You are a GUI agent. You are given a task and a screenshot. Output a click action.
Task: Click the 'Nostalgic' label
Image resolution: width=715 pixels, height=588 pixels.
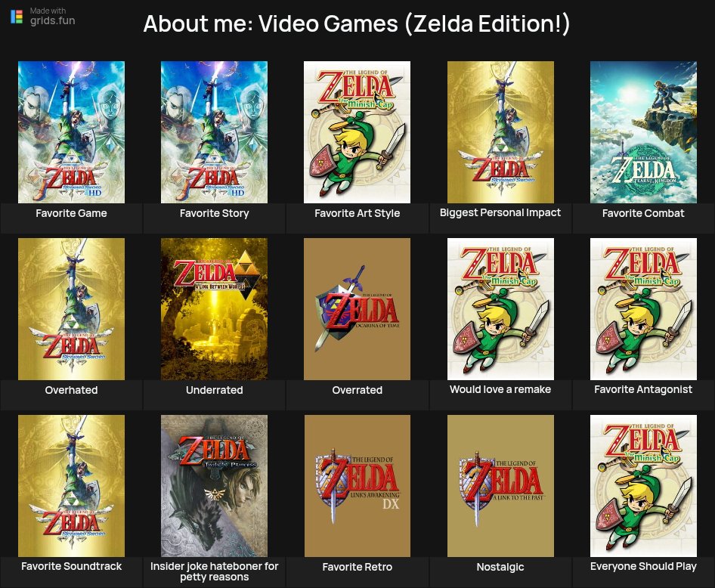[500, 567]
